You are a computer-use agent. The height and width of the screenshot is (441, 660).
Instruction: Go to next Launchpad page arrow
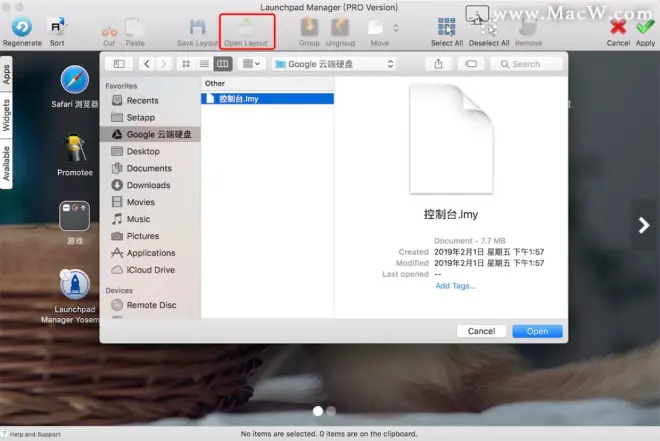(x=644, y=225)
